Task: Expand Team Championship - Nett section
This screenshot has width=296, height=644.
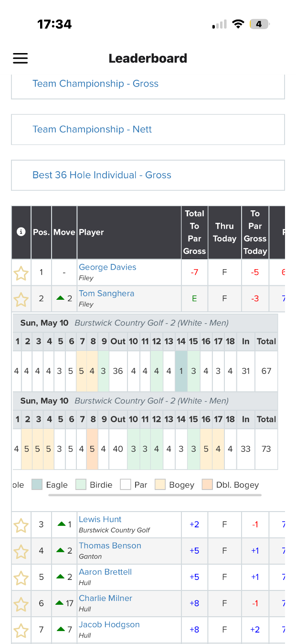Action: [x=148, y=129]
